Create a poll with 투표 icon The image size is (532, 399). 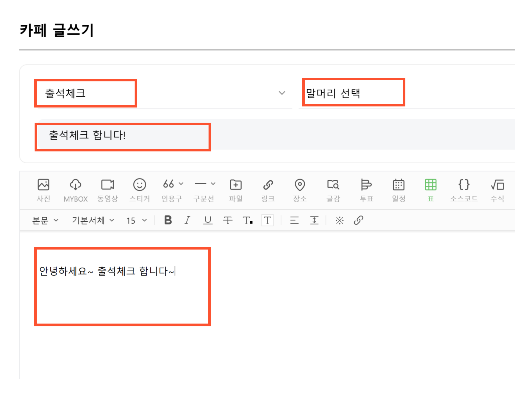tap(366, 190)
